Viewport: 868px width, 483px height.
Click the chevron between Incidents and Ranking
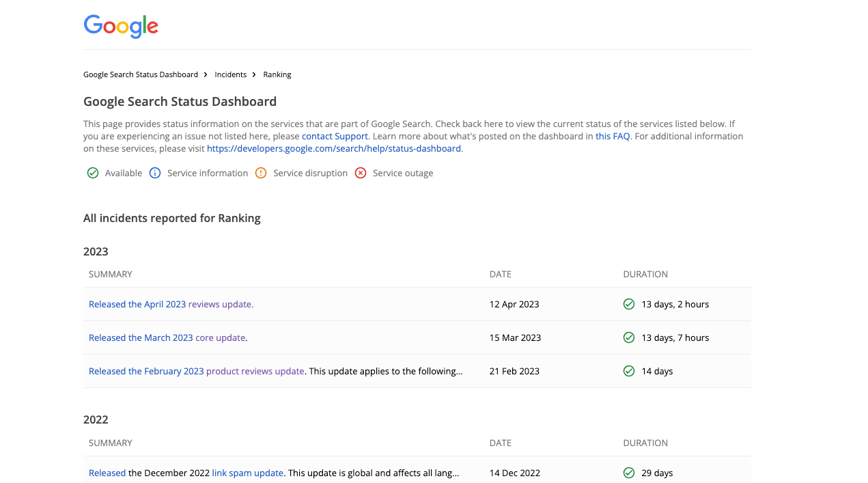[253, 74]
